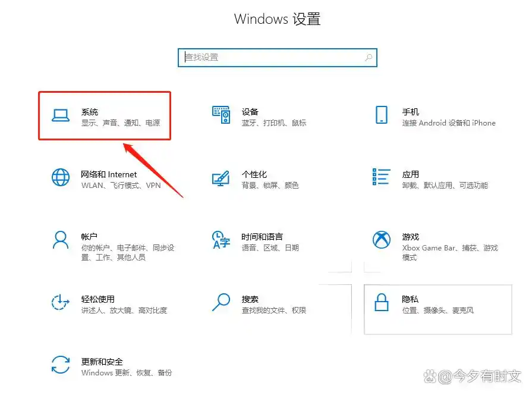Open the 网络和 Internet title
The height and width of the screenshot is (395, 532).
(x=109, y=174)
